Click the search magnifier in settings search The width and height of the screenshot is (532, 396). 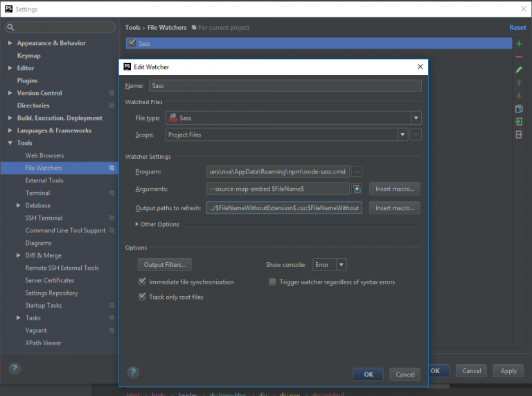tap(10, 27)
